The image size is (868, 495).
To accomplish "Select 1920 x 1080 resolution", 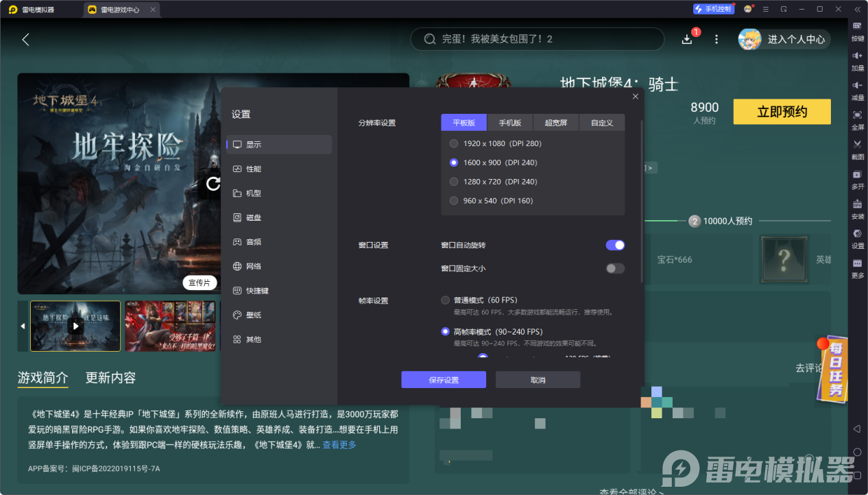I will 496,143.
